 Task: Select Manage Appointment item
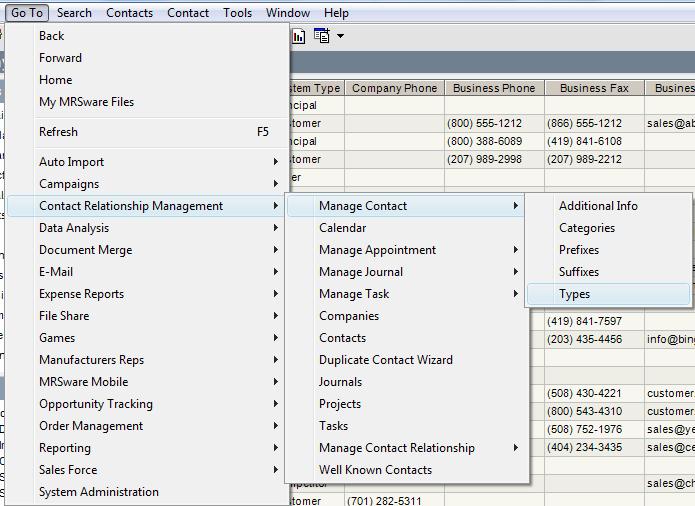tap(406, 250)
